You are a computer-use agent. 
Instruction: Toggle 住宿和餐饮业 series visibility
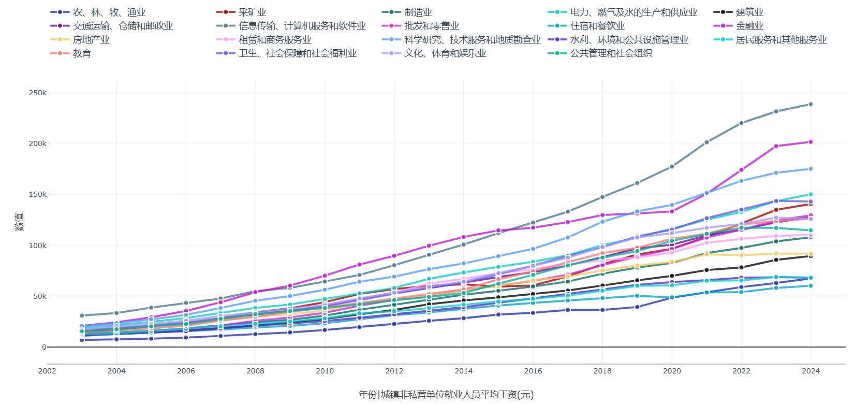[586, 25]
